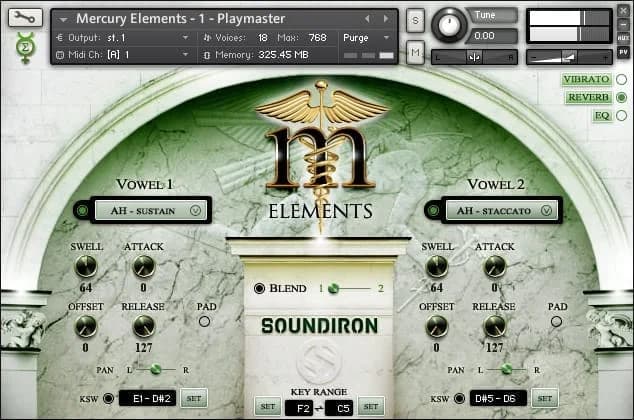
Task: Click SET for the C5 high key
Action: (x=370, y=407)
